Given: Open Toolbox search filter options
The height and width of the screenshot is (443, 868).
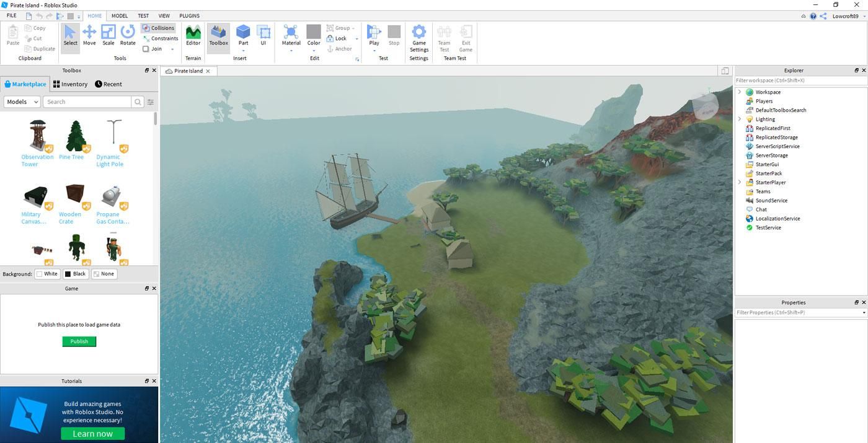Looking at the screenshot, I should click(150, 102).
